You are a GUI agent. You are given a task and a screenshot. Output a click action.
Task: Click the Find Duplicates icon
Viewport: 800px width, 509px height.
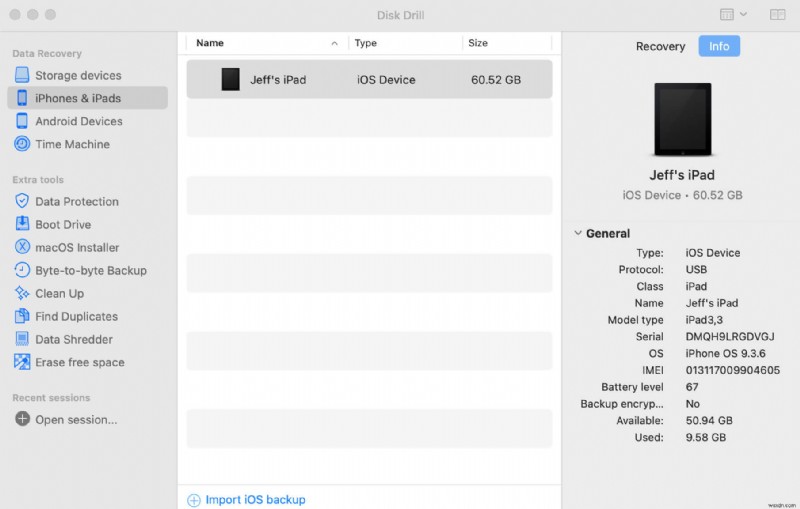[x=22, y=316]
